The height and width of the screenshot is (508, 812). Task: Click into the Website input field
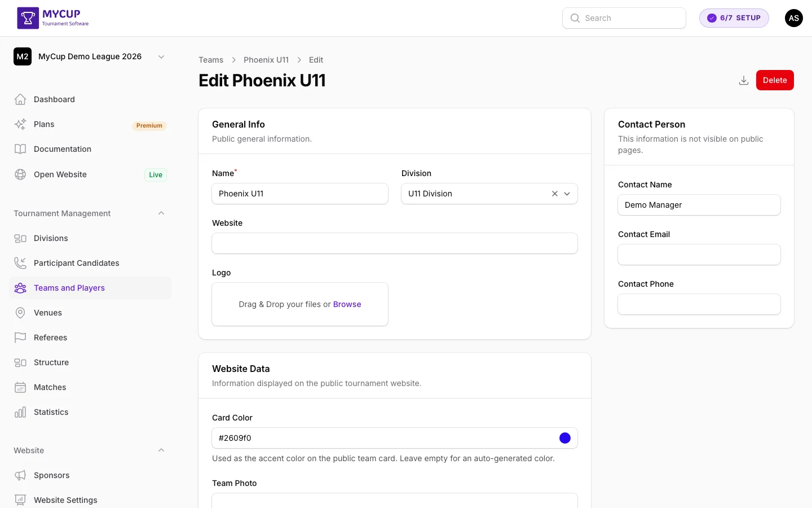395,243
